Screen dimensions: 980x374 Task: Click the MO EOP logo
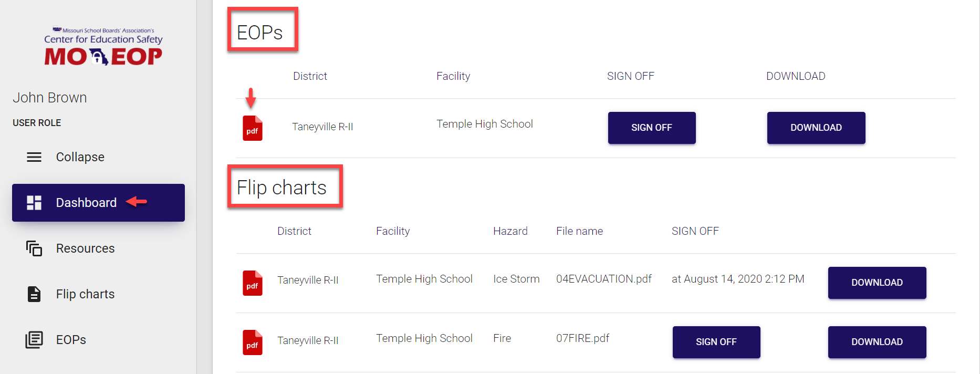tap(103, 47)
